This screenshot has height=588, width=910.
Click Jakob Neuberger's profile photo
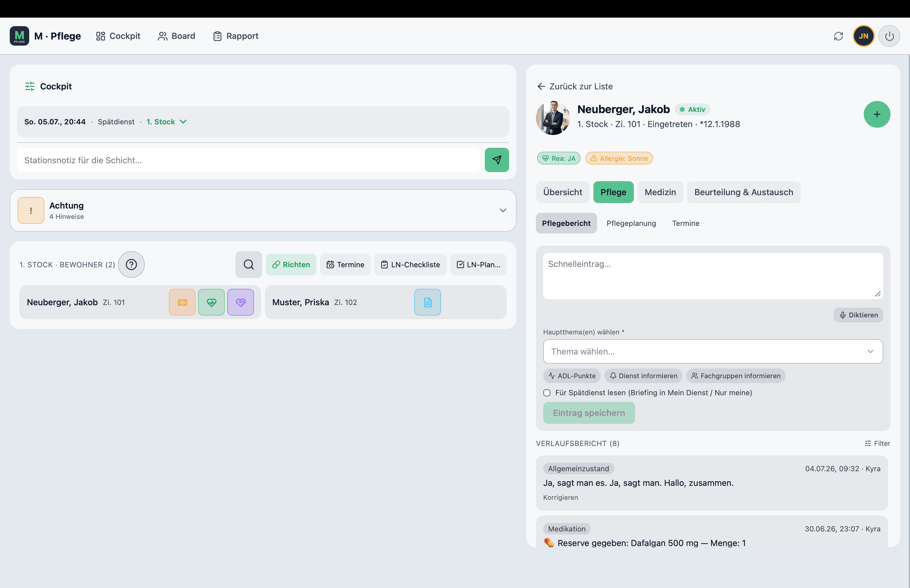tap(553, 118)
